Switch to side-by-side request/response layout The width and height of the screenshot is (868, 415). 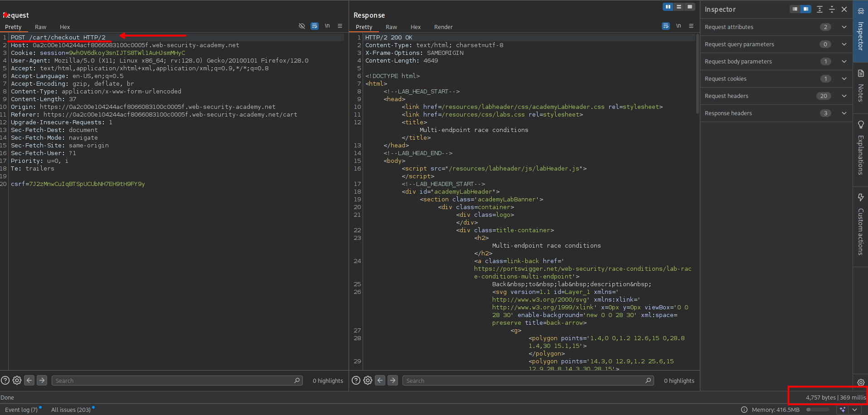point(668,7)
